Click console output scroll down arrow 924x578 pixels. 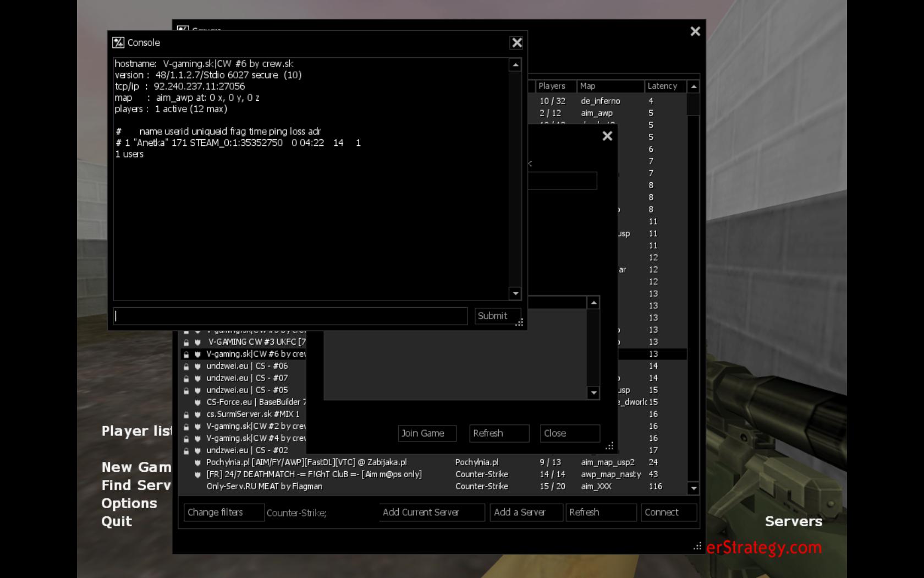(515, 293)
